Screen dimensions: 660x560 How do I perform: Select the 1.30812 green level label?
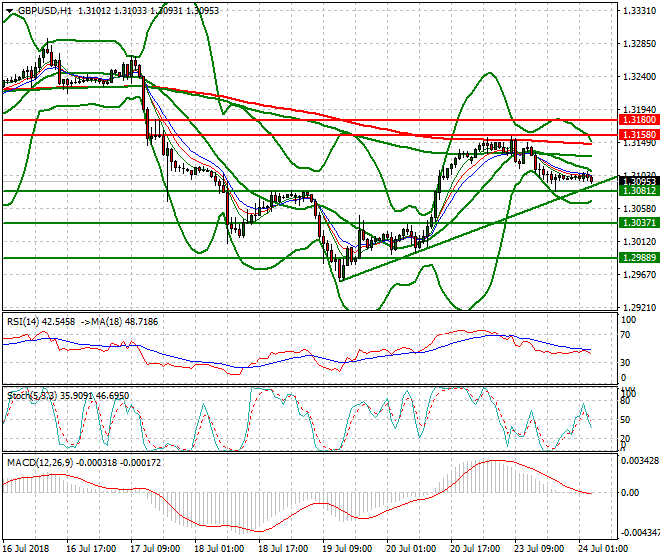639,191
